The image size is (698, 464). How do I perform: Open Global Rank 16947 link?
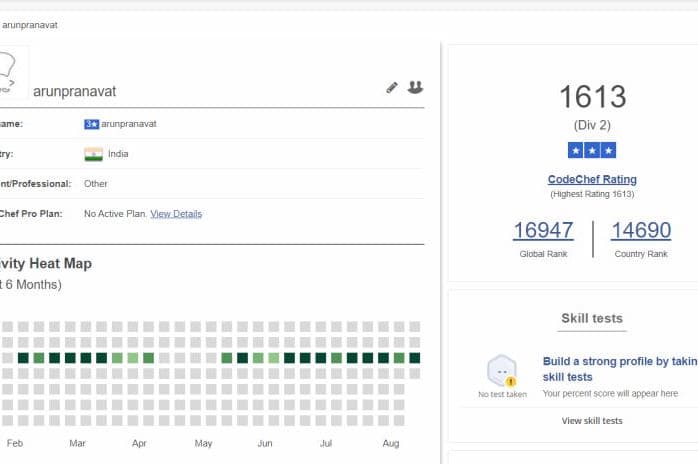[x=543, y=230]
